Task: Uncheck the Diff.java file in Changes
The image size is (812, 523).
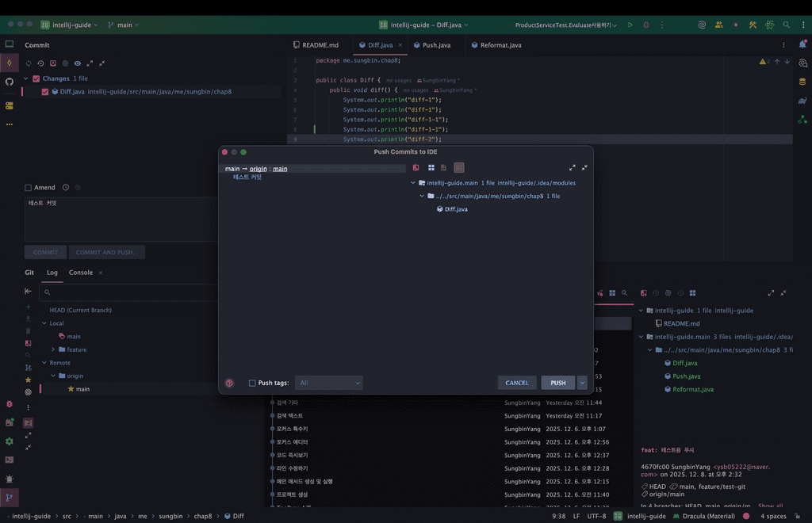Action: [45, 92]
